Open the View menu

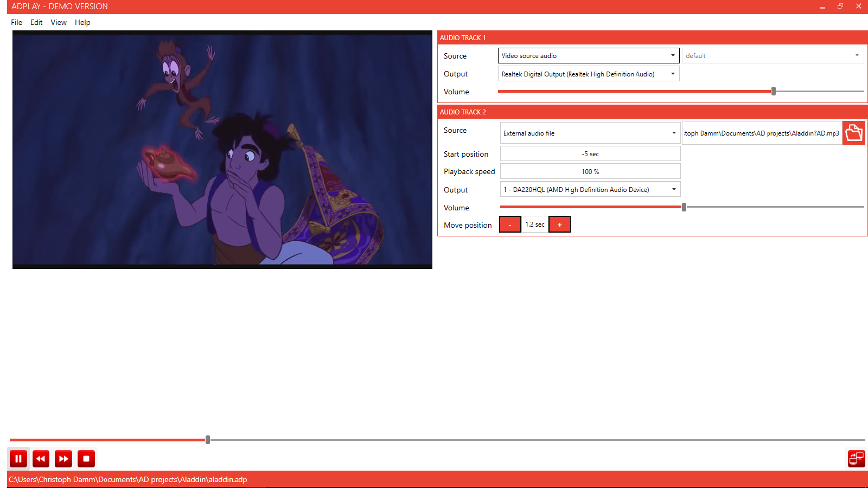tap(59, 22)
